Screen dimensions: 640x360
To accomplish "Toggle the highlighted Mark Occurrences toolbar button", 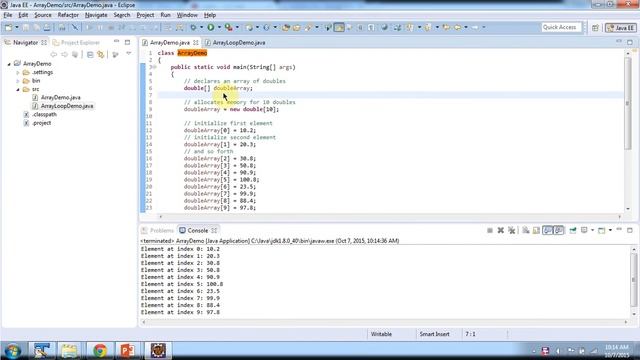I will pos(339,27).
